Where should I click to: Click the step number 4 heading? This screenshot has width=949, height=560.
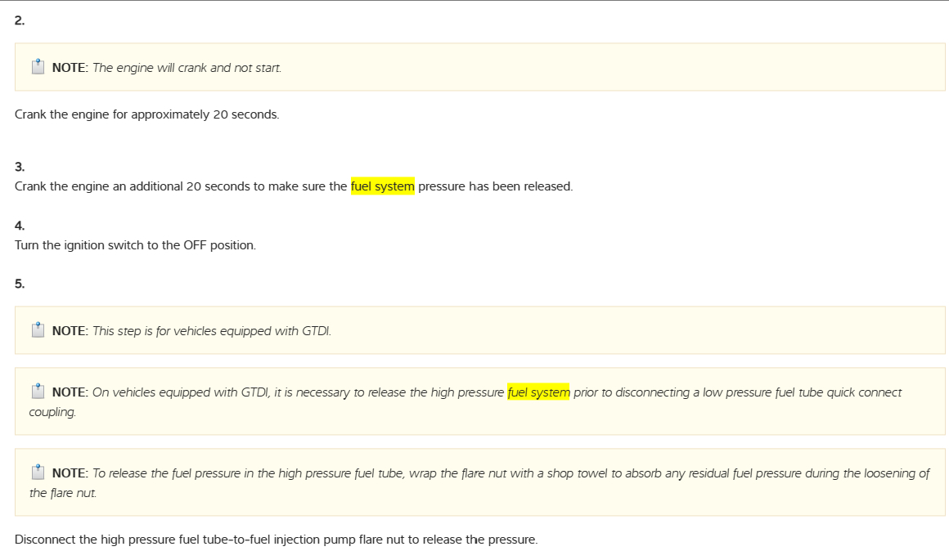(x=20, y=226)
